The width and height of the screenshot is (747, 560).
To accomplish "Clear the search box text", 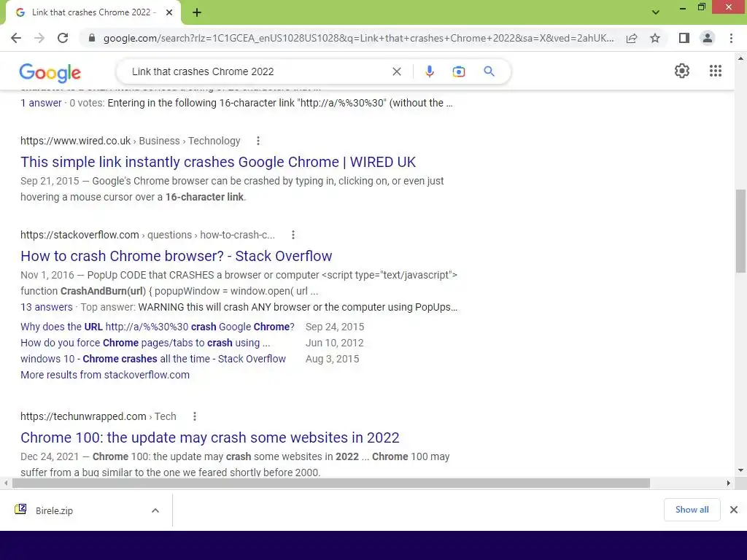I will (x=396, y=71).
